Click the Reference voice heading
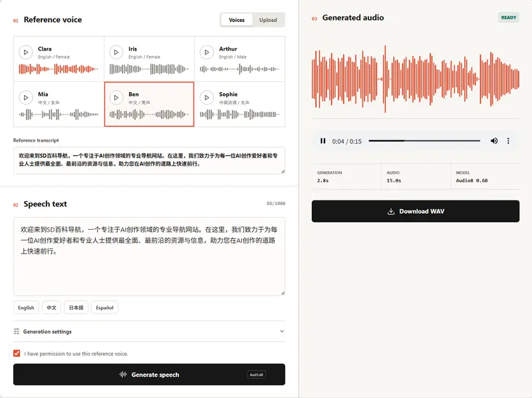This screenshot has height=398, width=532. [x=53, y=20]
